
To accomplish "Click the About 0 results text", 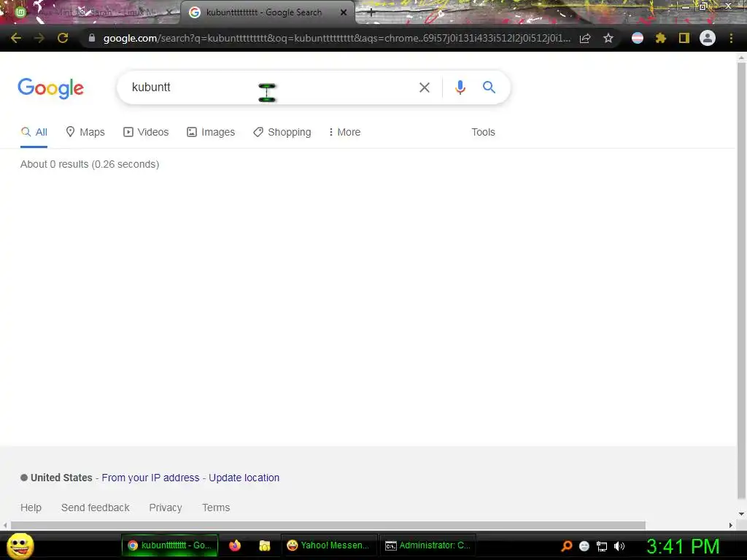I will 90,164.
